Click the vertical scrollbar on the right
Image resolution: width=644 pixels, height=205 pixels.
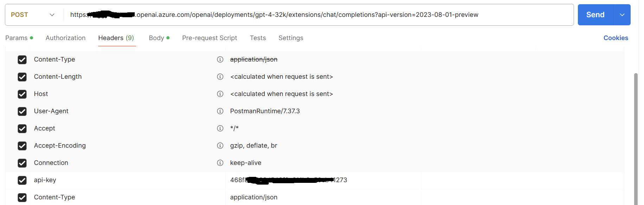tap(636, 139)
